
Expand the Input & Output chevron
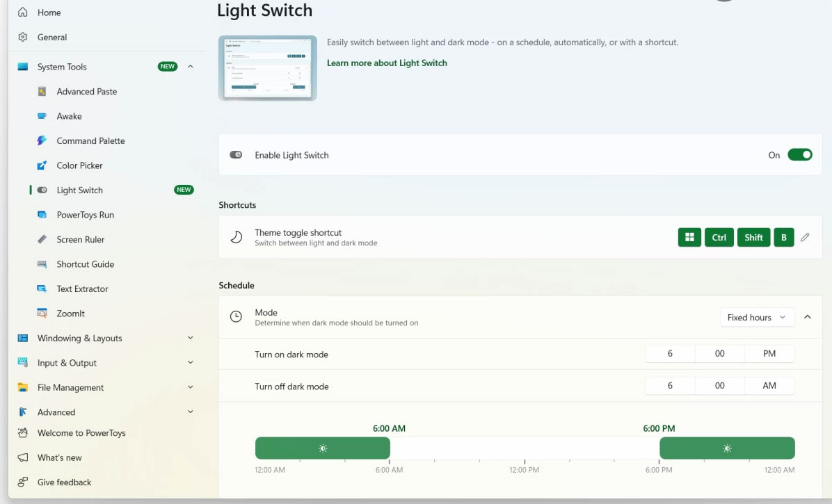coord(191,362)
